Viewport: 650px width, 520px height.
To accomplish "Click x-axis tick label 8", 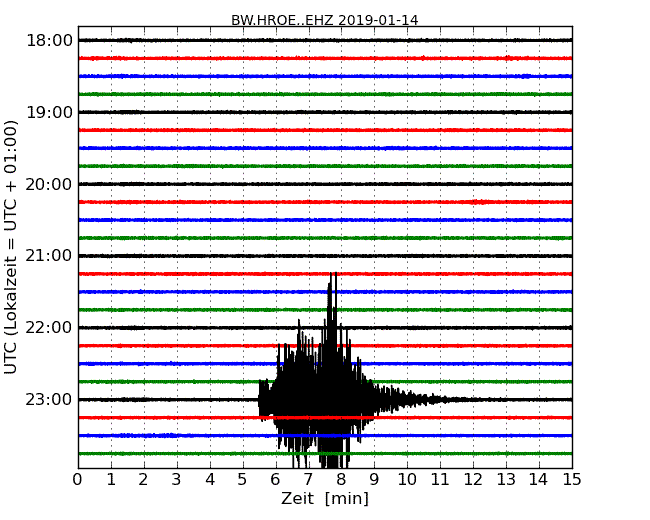I will 342,480.
